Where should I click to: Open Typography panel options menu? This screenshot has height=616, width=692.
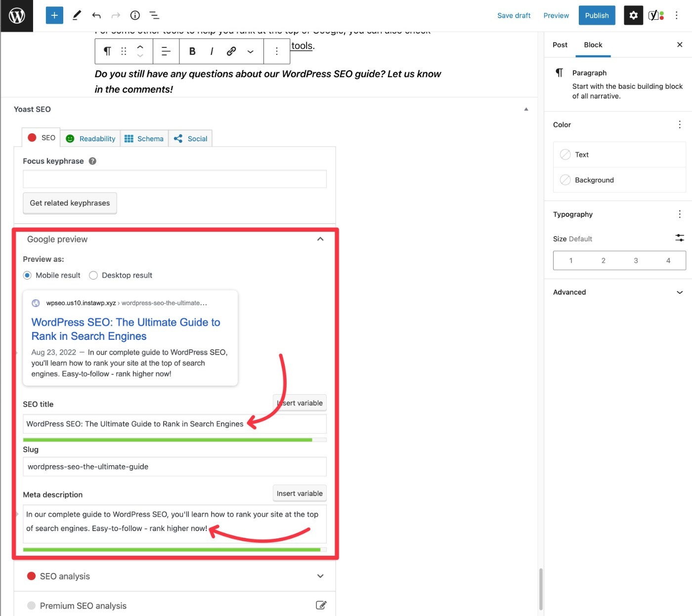coord(680,214)
